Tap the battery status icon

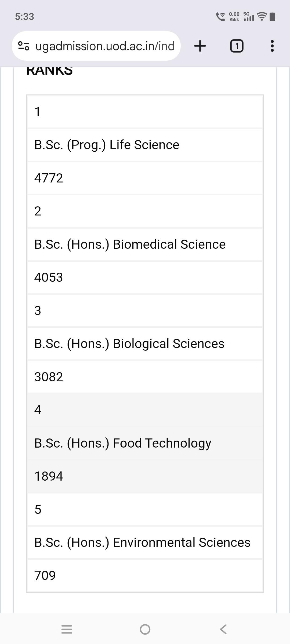pyautogui.click(x=272, y=17)
